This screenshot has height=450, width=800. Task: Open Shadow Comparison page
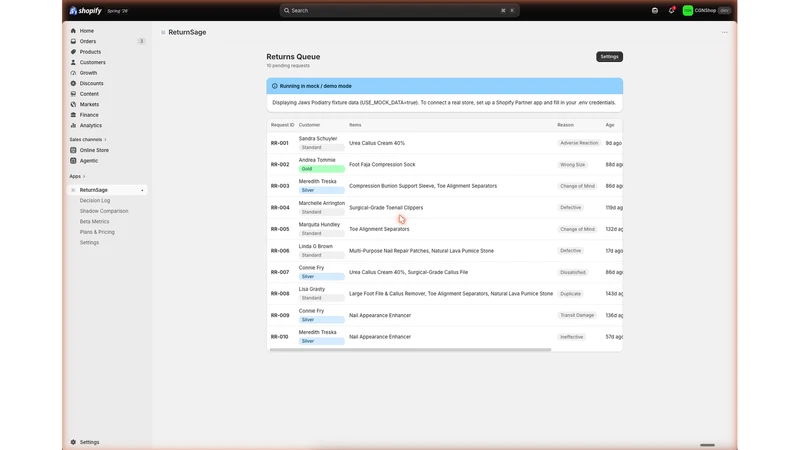(x=104, y=211)
